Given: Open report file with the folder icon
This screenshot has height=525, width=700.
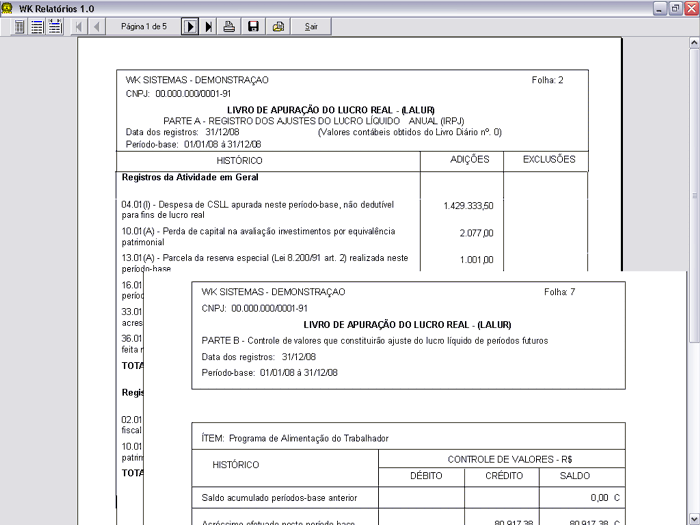Looking at the screenshot, I should tap(278, 27).
